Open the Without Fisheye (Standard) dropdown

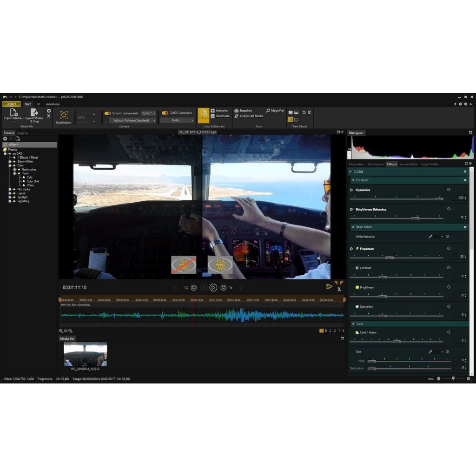click(x=132, y=120)
